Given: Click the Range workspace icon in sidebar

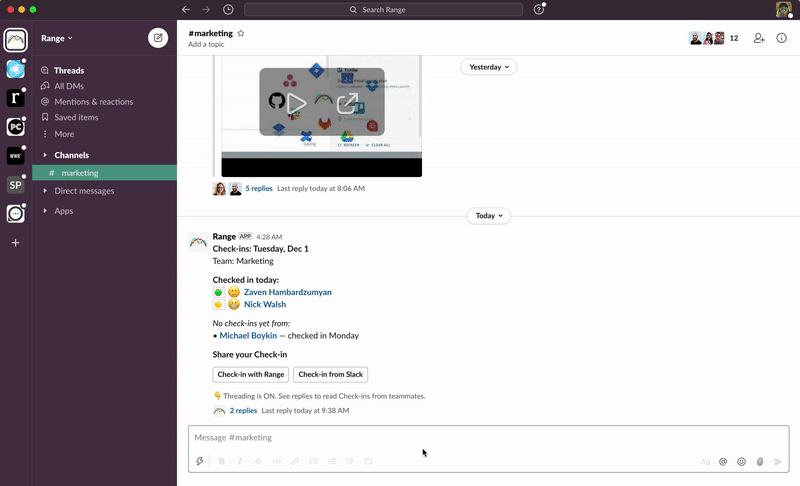Looking at the screenshot, I should (x=15, y=40).
